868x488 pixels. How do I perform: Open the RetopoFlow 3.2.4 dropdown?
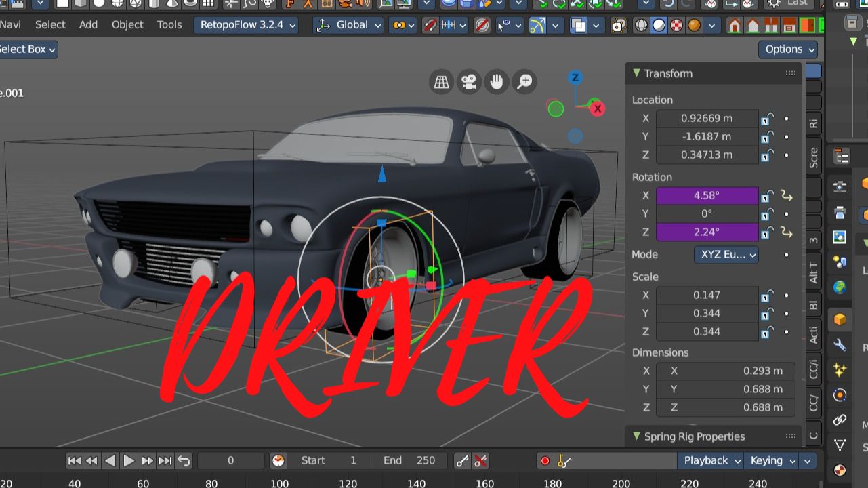pos(247,25)
